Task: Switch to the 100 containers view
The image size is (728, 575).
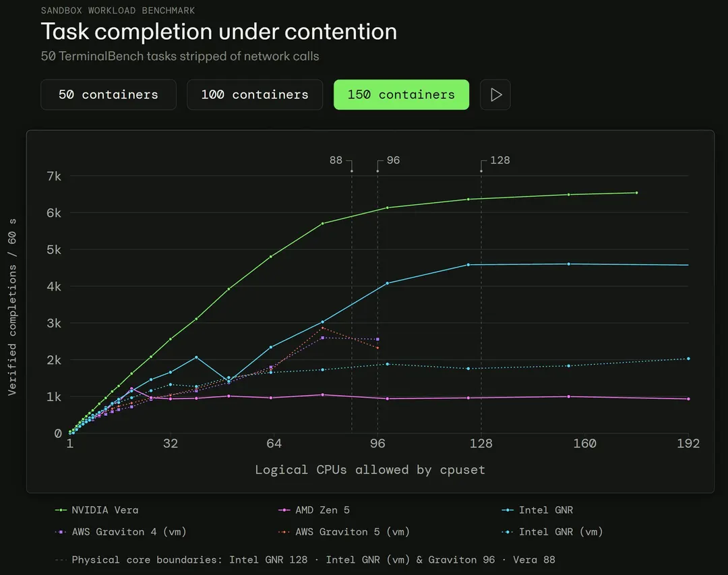Action: 255,95
